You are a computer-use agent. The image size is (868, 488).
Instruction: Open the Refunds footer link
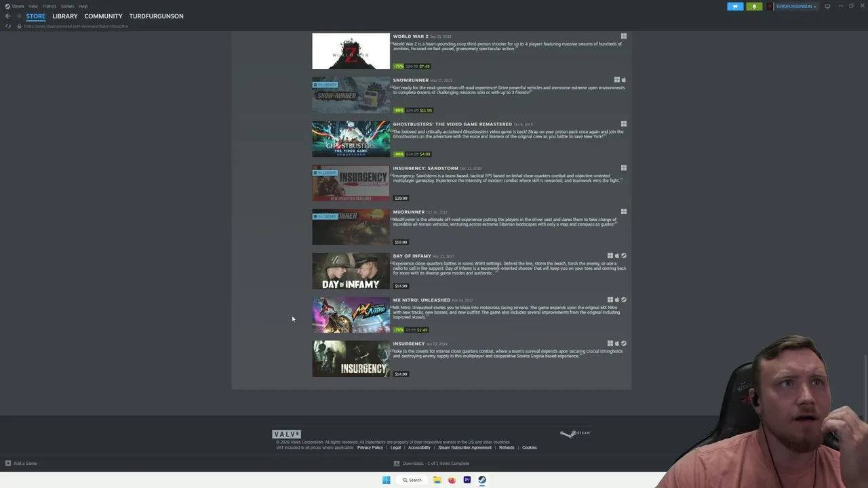507,447
